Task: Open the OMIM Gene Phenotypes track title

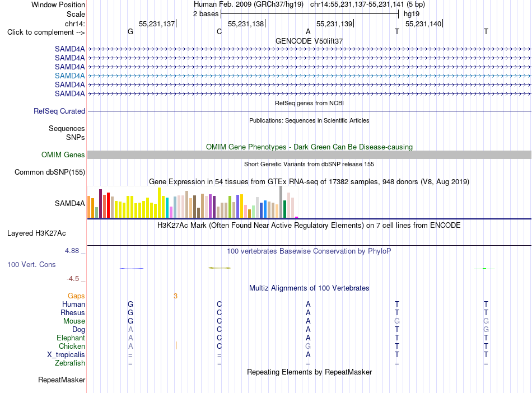Action: (309, 147)
